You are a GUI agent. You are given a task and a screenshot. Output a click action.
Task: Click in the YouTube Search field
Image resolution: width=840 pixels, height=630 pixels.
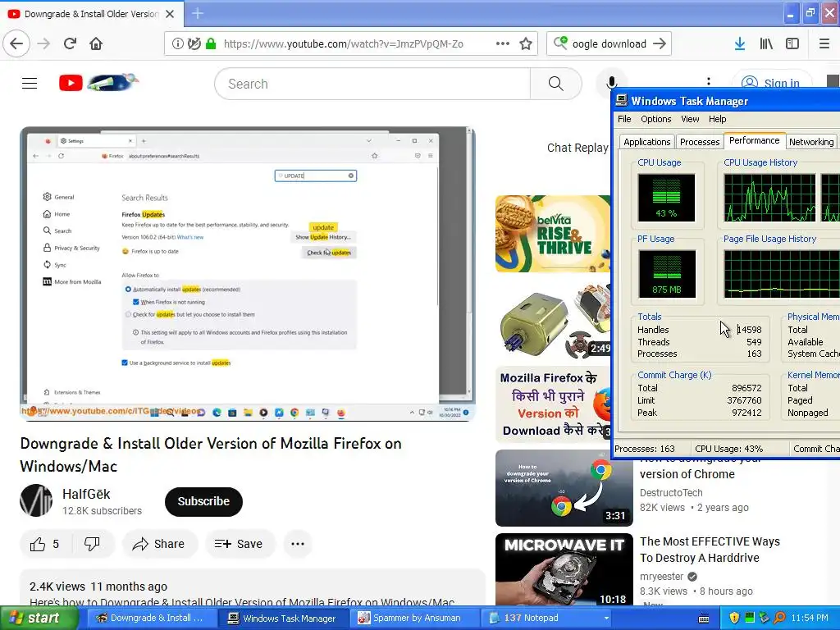[x=372, y=84]
